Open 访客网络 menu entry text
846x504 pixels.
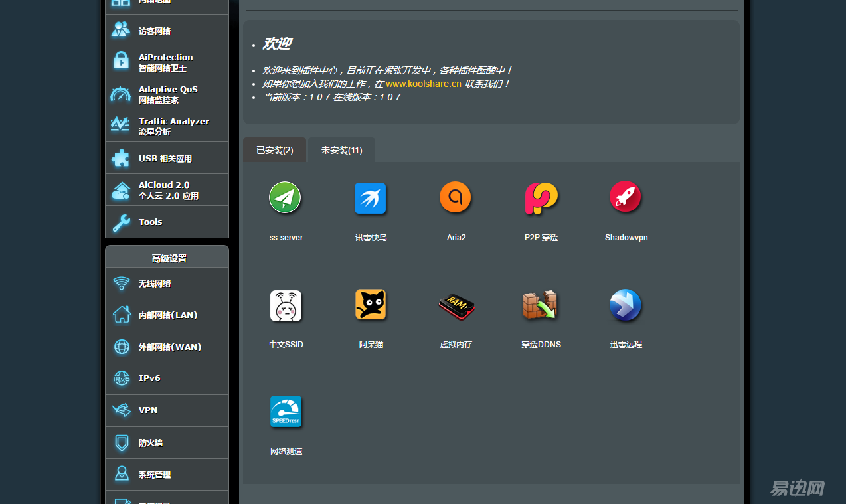click(x=155, y=31)
